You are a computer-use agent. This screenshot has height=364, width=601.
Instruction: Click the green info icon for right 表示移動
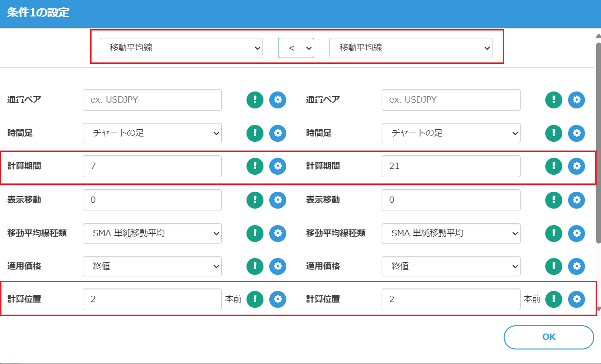(554, 199)
